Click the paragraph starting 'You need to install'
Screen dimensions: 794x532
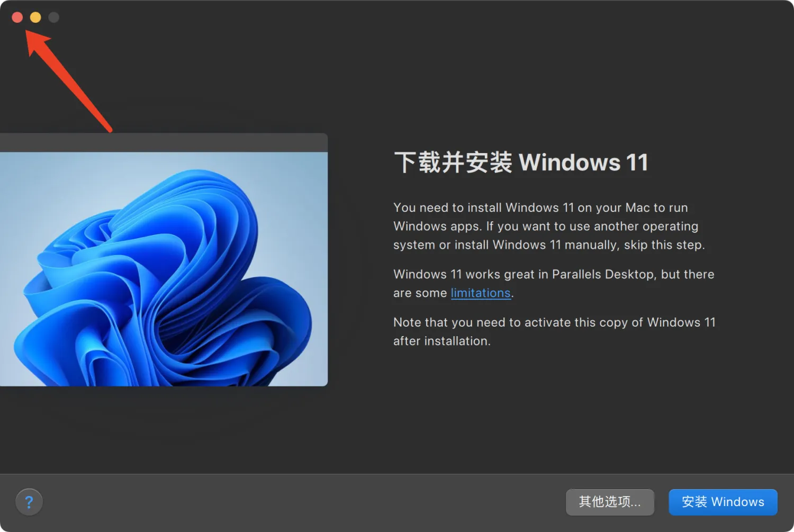[549, 226]
